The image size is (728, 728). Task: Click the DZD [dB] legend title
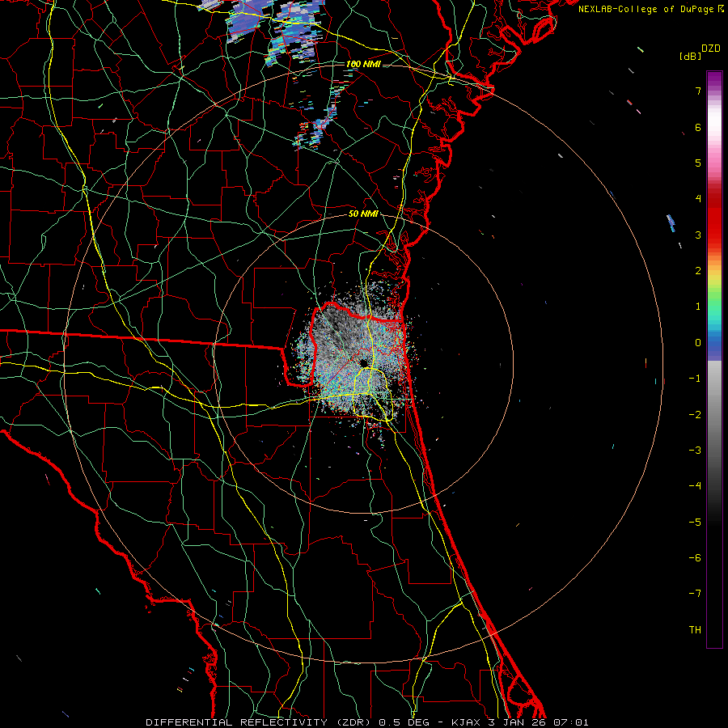pos(700,52)
